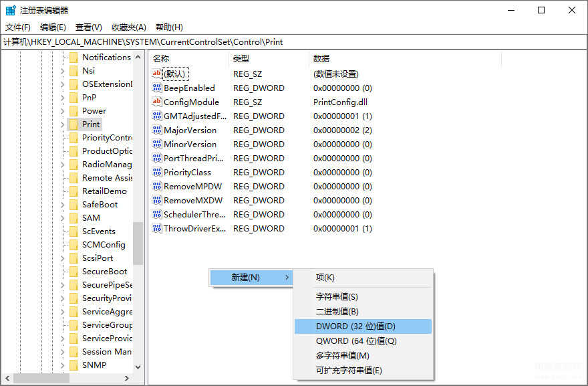588x386 pixels.
Task: Choose 项(K) to create new key
Action: click(363, 278)
